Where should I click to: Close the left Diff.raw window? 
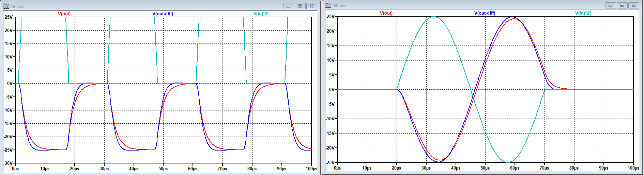(x=311, y=6)
